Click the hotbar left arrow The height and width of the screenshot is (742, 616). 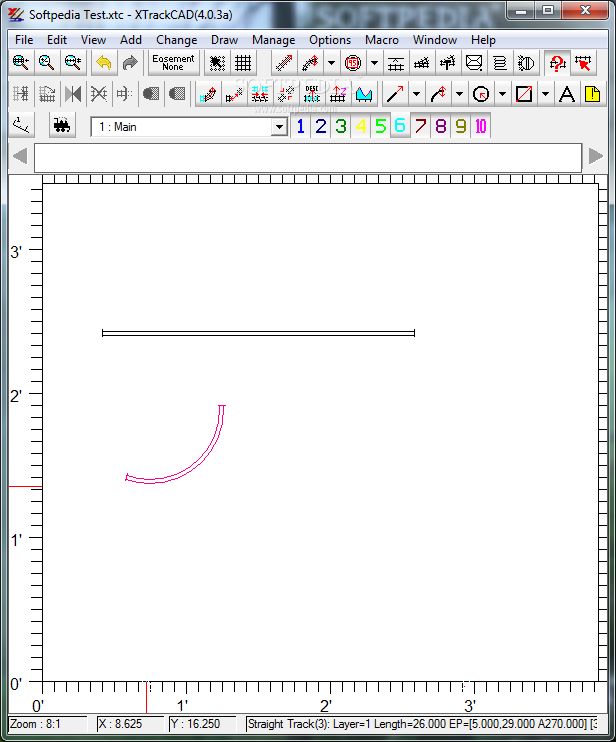point(20,156)
